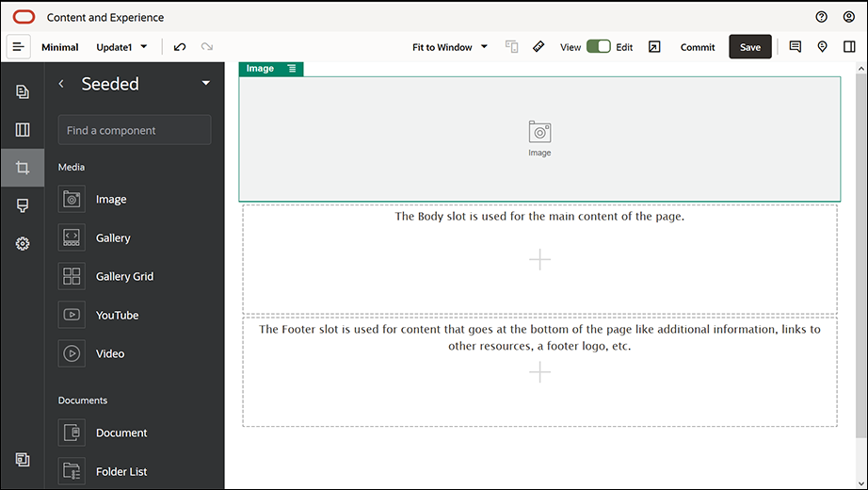Click the Save button

tap(750, 47)
